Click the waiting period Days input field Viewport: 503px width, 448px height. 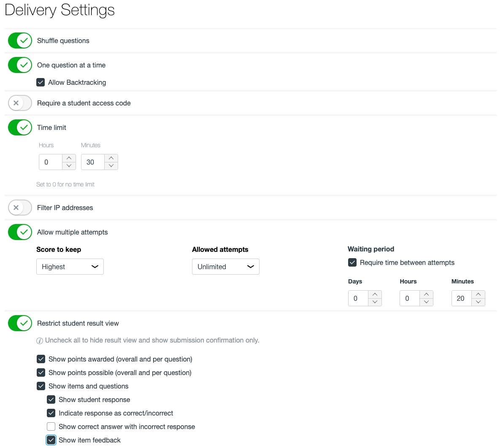click(358, 298)
